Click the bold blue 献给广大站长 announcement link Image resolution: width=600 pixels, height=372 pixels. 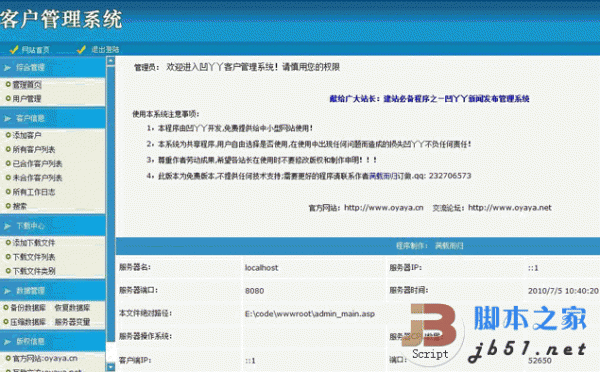click(x=429, y=99)
